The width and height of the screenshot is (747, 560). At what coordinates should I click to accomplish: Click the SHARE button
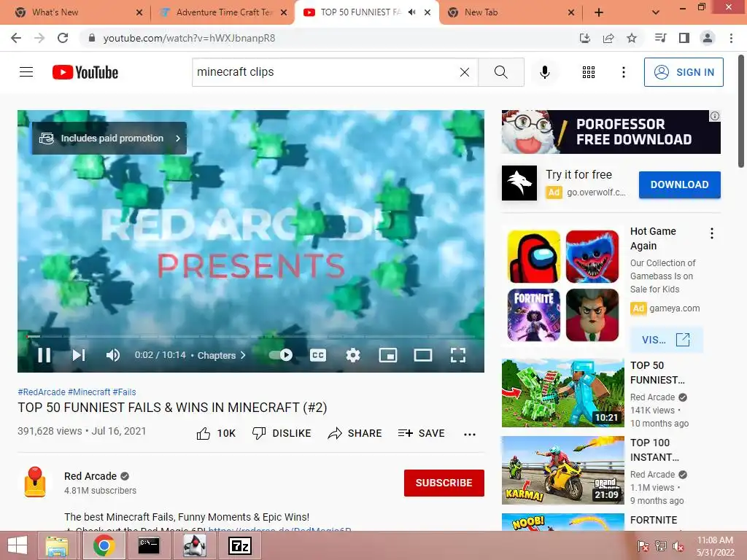tap(355, 433)
